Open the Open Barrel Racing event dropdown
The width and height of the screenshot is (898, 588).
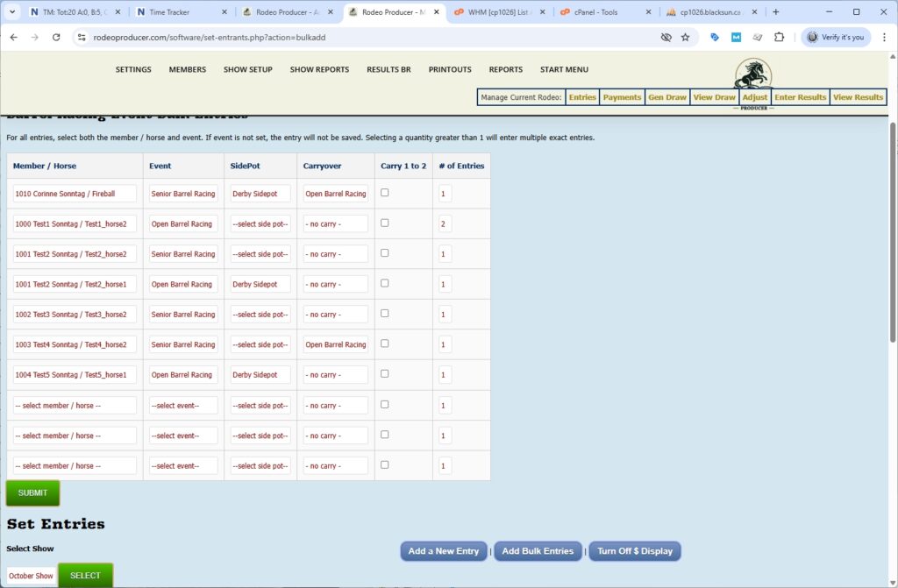point(182,223)
